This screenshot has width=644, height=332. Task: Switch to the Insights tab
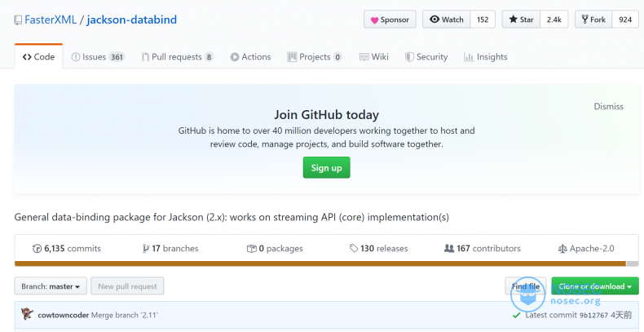click(x=486, y=57)
